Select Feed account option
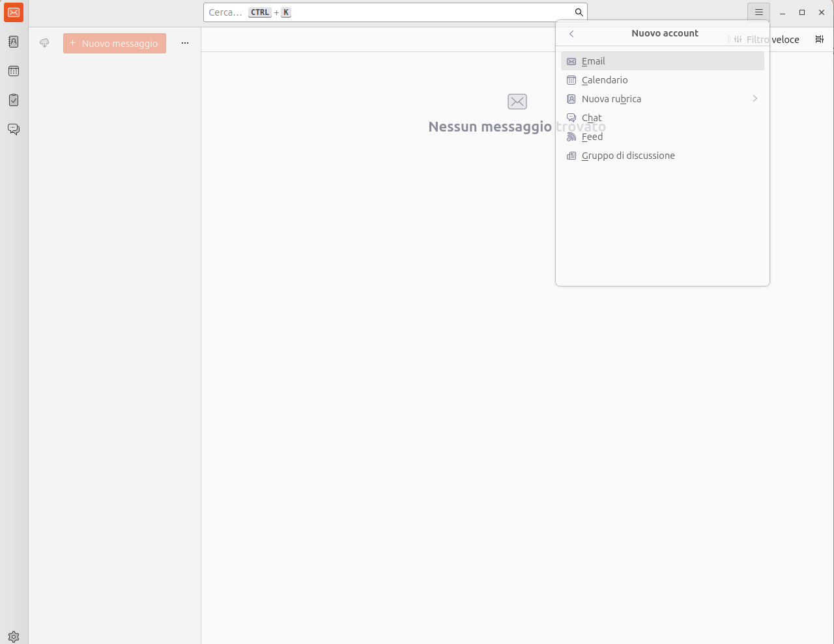834x644 pixels. (592, 137)
